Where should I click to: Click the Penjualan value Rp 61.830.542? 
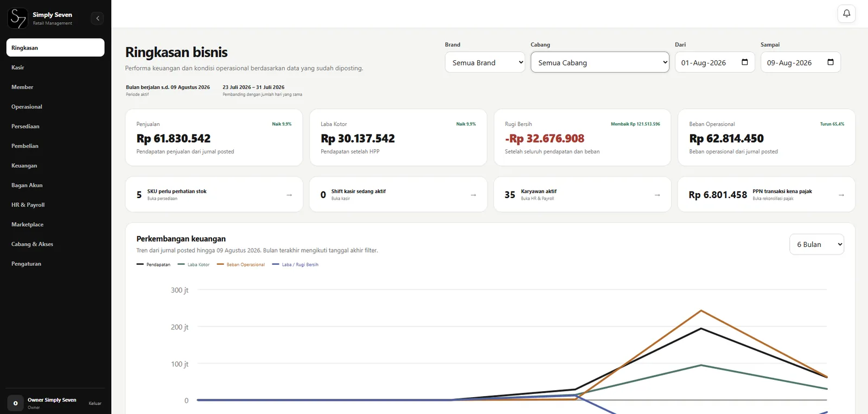(174, 139)
